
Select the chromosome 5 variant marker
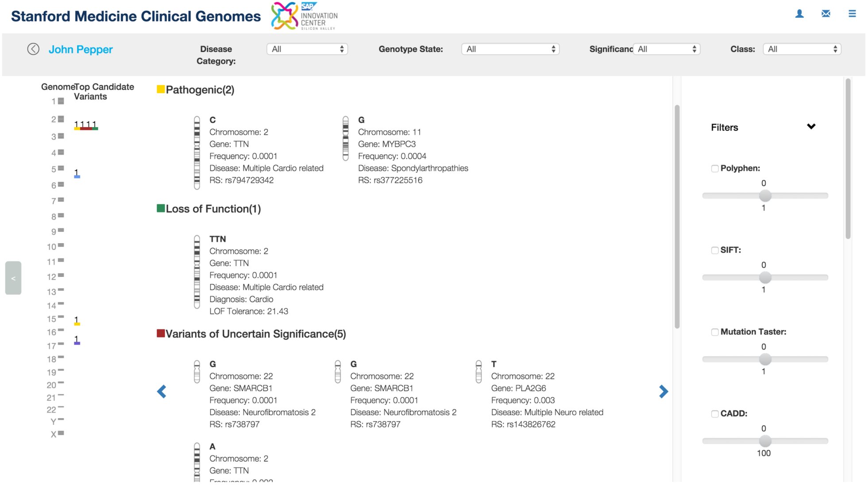tap(77, 174)
